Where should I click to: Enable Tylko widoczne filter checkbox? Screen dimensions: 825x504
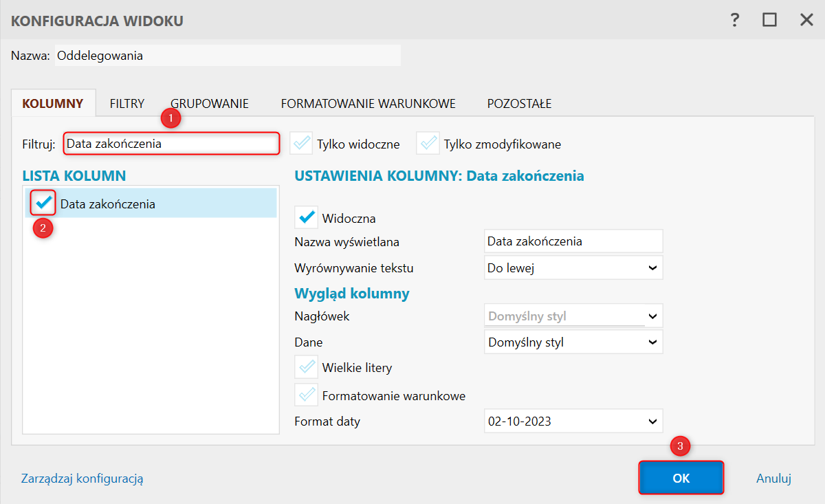click(301, 144)
